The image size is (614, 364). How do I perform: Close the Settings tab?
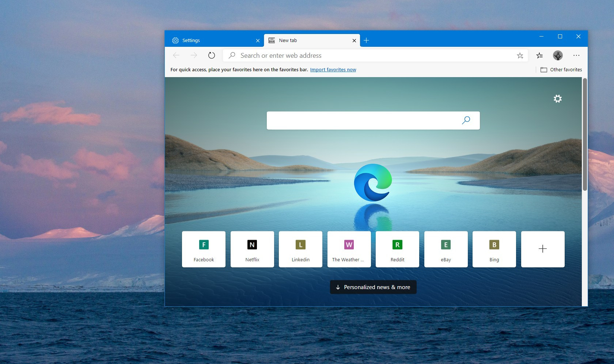coord(258,41)
